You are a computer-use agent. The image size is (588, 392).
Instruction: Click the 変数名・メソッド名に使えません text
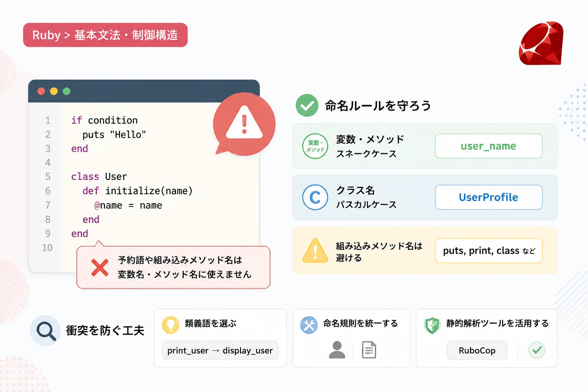coord(185,274)
